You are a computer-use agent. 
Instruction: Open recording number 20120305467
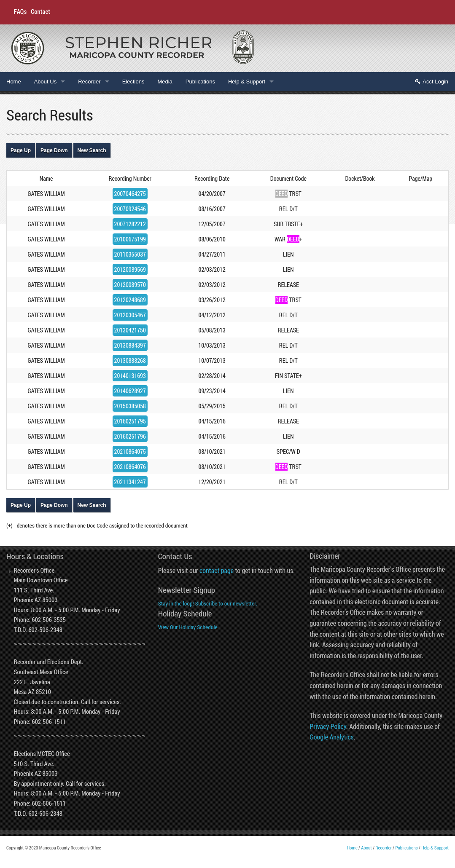pyautogui.click(x=130, y=315)
